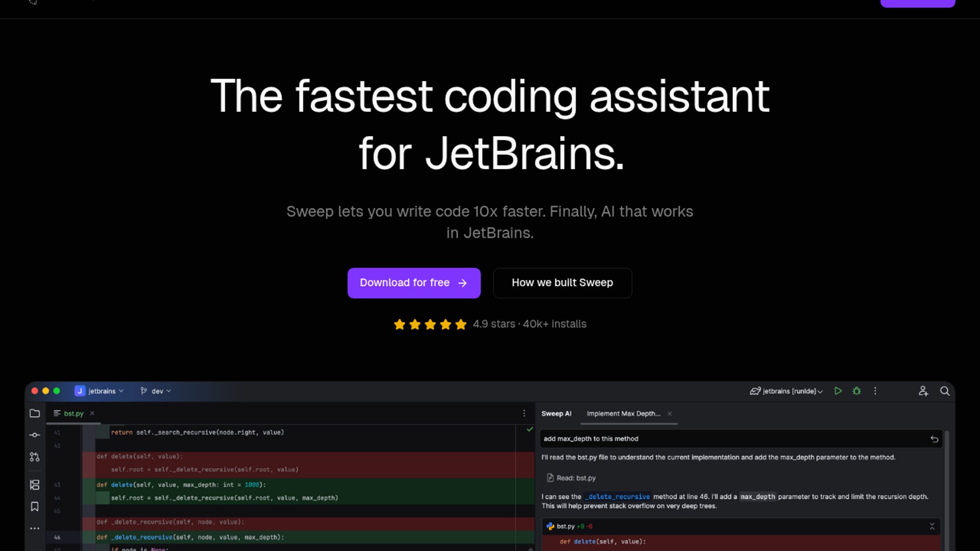Open the Structure tool window icon
The width and height of the screenshot is (980, 551).
[x=35, y=485]
